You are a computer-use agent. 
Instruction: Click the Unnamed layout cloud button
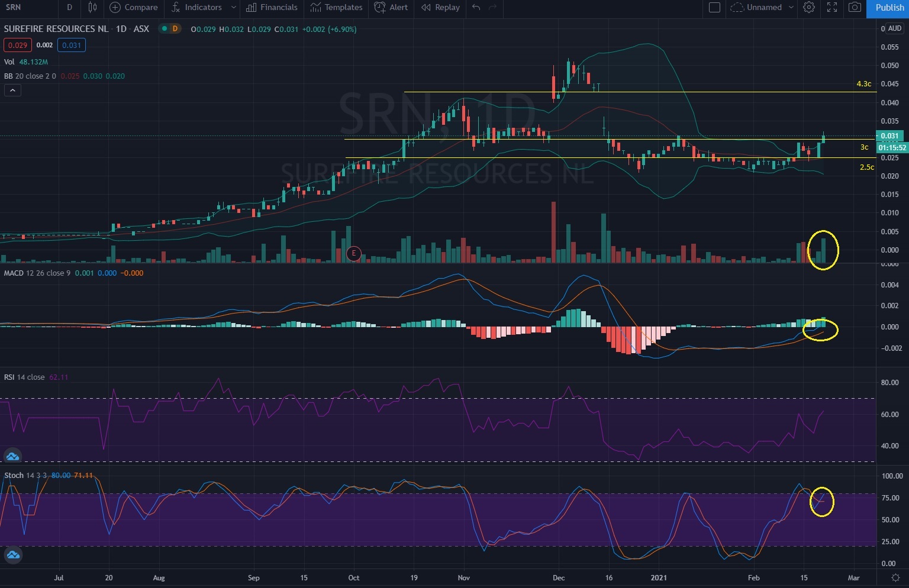(756, 7)
